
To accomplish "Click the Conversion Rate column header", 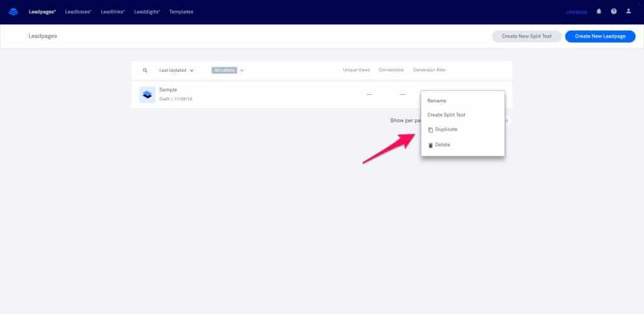I will click(429, 70).
